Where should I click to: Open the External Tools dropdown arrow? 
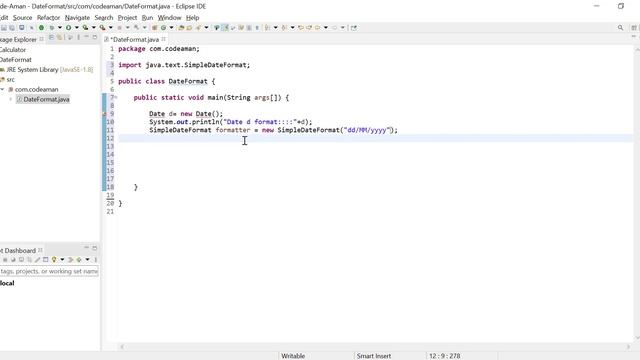pyautogui.click(x=111, y=28)
